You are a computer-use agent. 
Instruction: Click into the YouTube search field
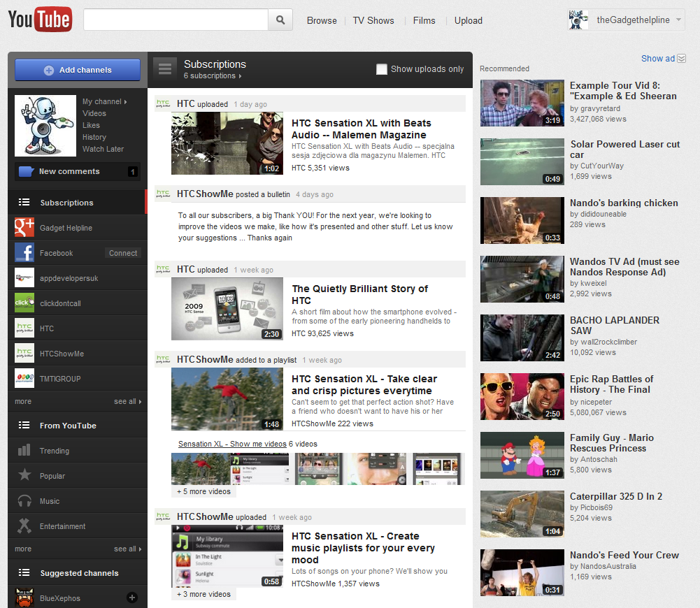(176, 20)
